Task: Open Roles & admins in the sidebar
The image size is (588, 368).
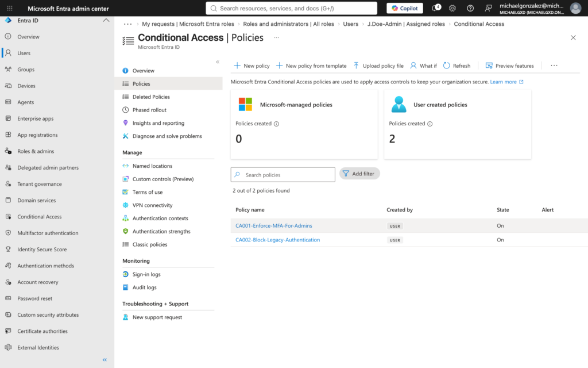Action: click(36, 151)
